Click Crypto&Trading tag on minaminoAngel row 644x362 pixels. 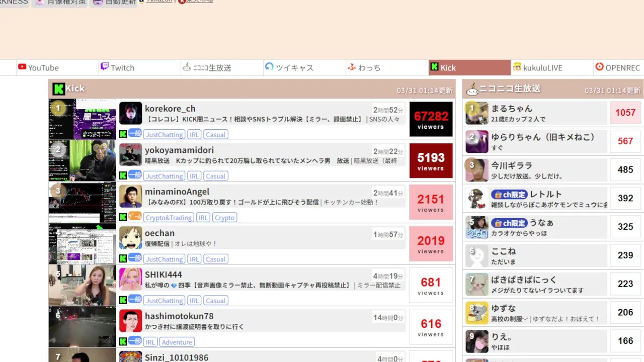[x=169, y=218]
